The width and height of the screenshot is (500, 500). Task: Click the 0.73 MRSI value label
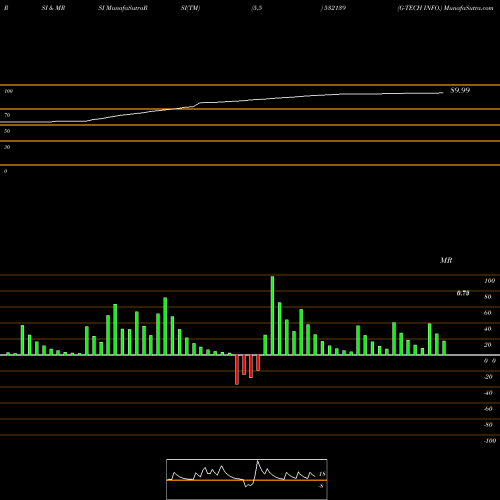463,293
